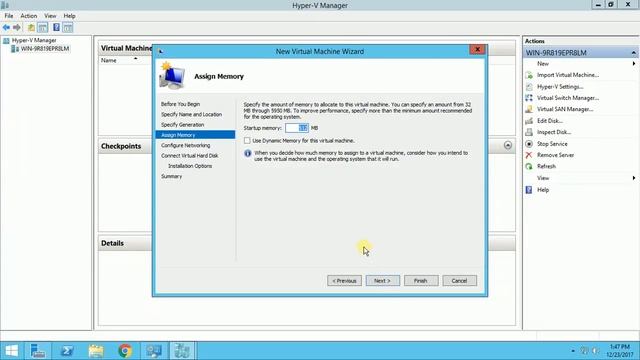Open the Help menu in menu bar
Viewport: 640px width, 360px height.
pyautogui.click(x=69, y=16)
